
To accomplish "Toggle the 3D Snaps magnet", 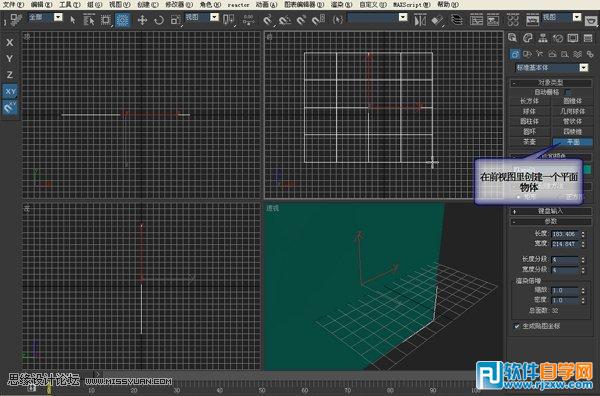I will (268, 19).
